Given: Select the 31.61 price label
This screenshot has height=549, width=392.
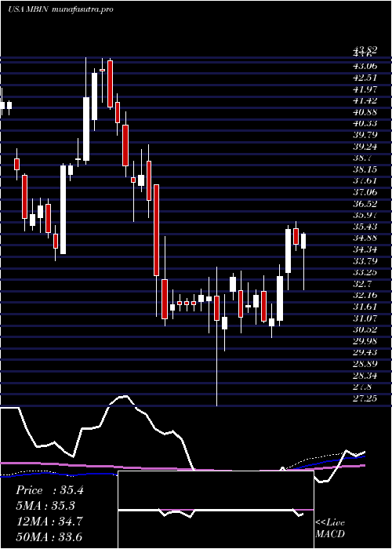Looking at the screenshot, I should click(x=365, y=307).
